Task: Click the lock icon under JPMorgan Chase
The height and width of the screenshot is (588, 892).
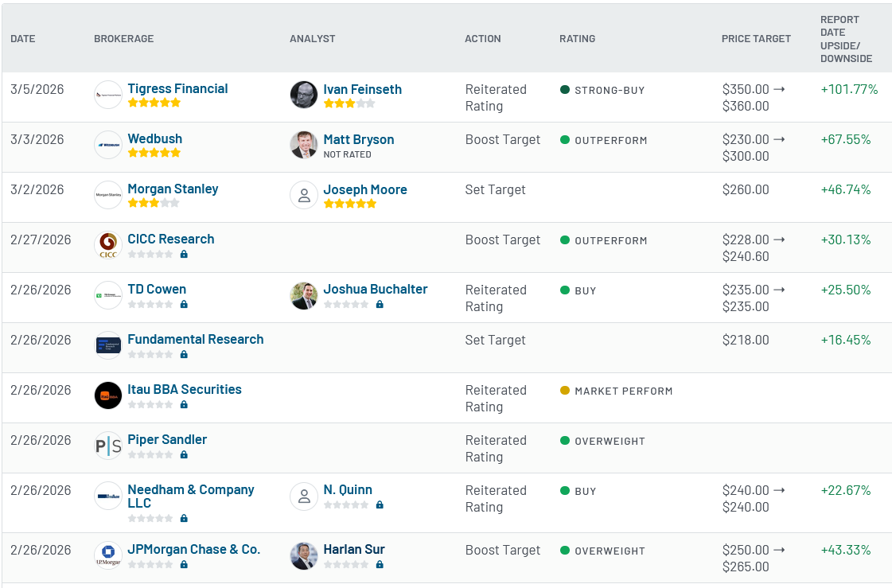Action: coord(184,565)
